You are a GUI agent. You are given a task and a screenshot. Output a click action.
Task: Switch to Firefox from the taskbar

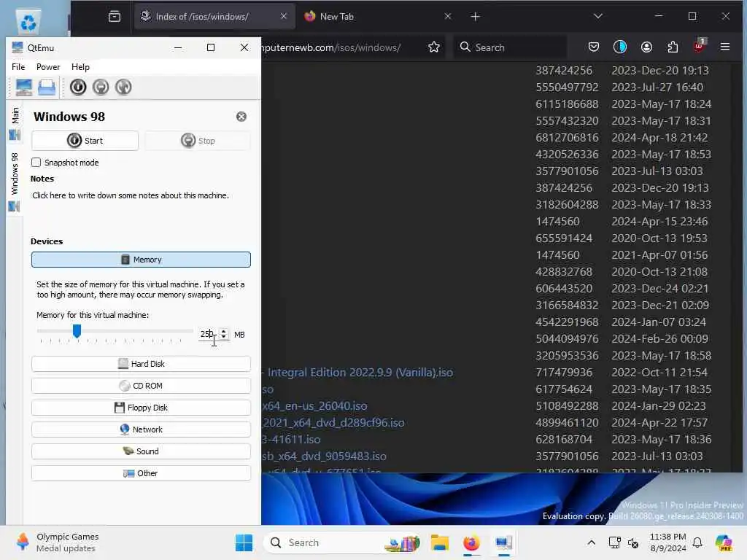(471, 542)
